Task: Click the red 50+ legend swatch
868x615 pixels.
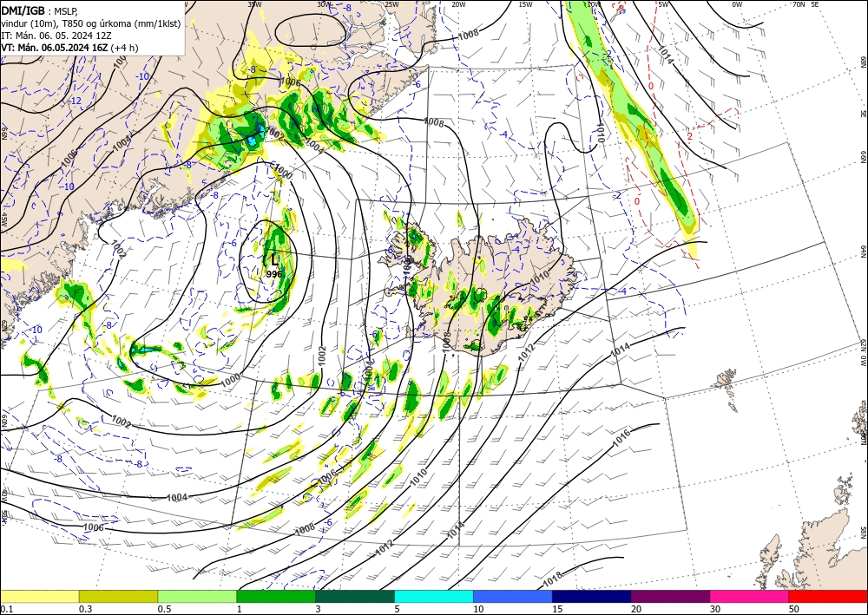Action: 828,596
